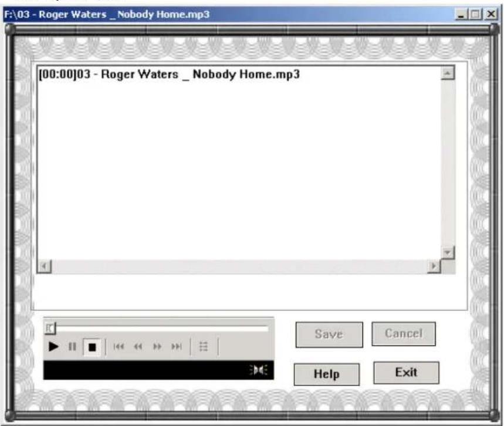Click the speaker volume icon in the black bar
This screenshot has height=426, width=504.
(259, 370)
